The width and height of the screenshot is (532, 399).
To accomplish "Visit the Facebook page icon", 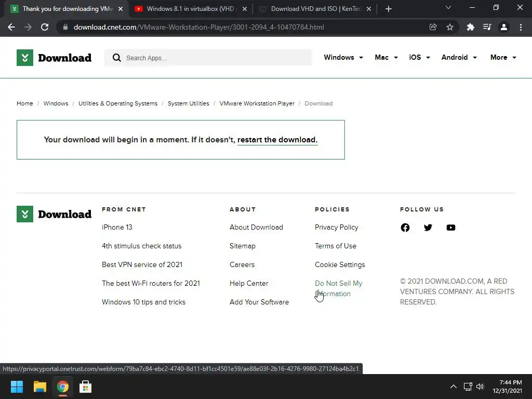I will (x=405, y=228).
